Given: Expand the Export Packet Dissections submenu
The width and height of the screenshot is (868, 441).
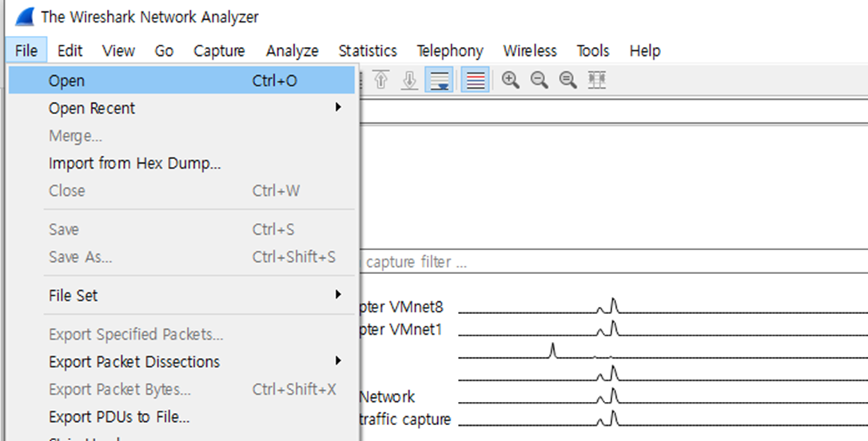Looking at the screenshot, I should pos(181,361).
